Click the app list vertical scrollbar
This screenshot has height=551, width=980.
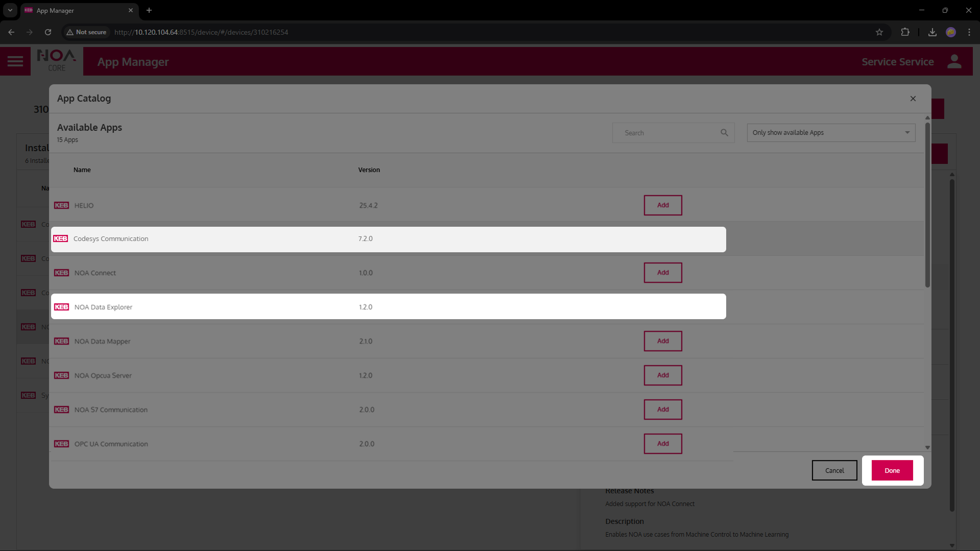[x=927, y=204]
